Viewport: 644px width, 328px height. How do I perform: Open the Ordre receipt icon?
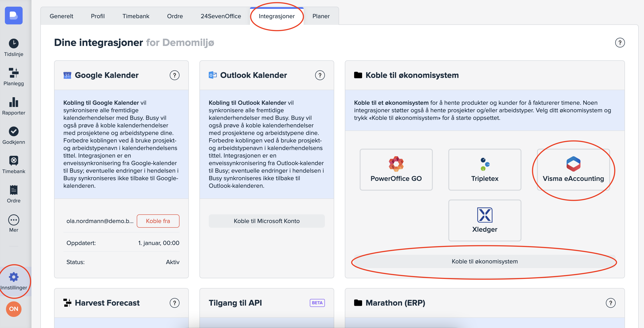coord(14,190)
